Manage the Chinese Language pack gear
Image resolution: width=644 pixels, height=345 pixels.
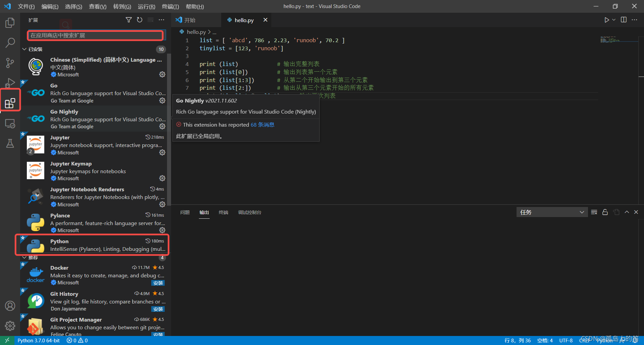(162, 74)
